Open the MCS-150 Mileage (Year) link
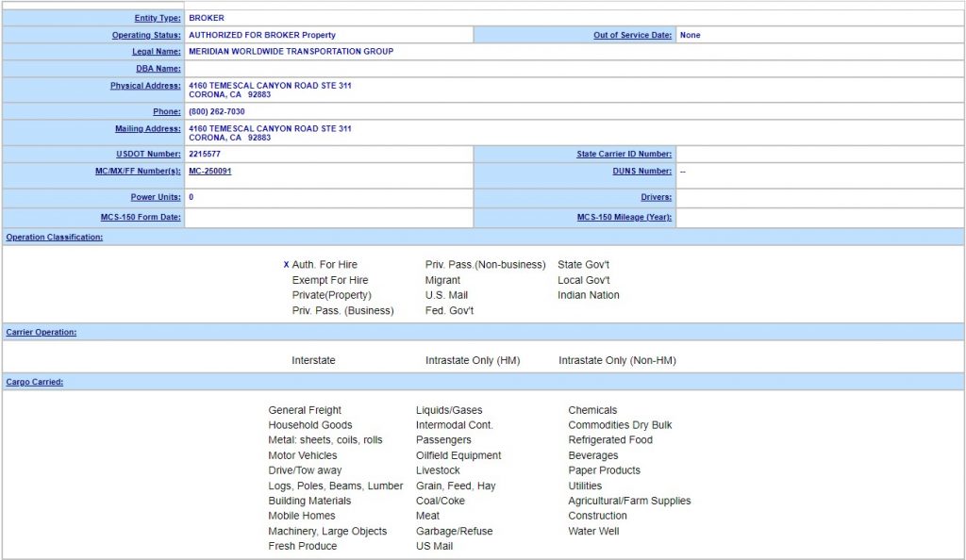This screenshot has width=966, height=560. pyautogui.click(x=624, y=218)
